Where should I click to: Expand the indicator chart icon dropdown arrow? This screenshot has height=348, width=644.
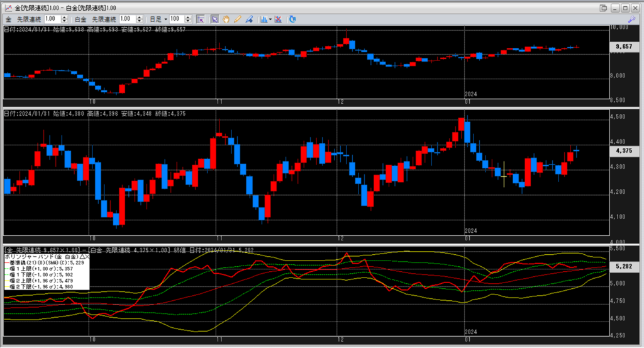(270, 20)
